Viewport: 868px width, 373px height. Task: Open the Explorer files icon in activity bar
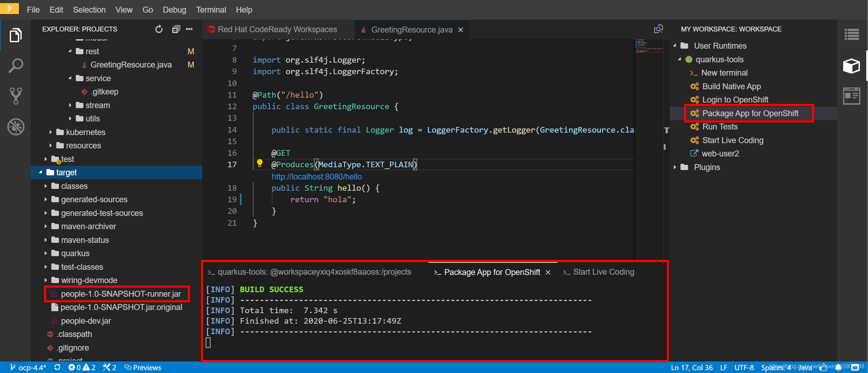coord(15,35)
